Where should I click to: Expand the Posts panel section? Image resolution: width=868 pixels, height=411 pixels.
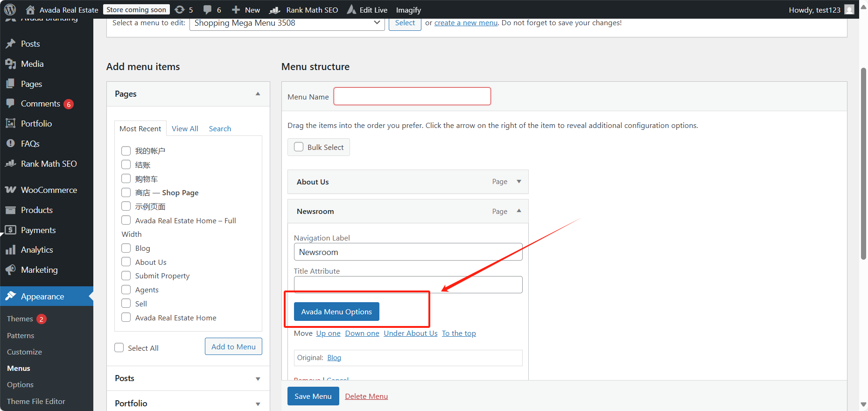click(x=258, y=379)
